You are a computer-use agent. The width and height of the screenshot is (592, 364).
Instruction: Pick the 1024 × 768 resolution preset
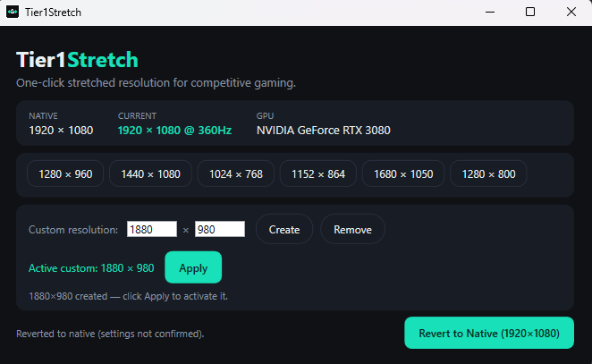click(x=236, y=174)
